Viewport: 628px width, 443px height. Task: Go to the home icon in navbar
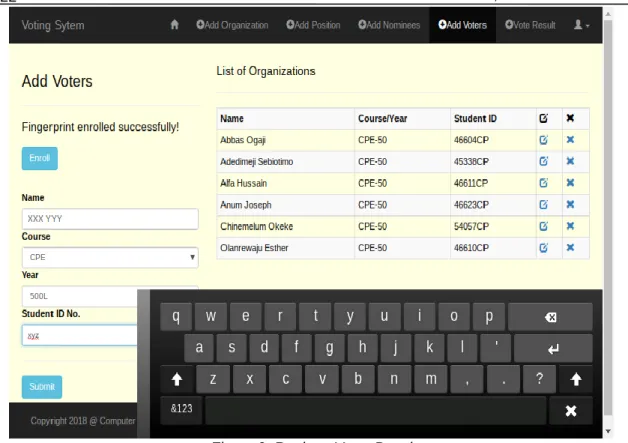pos(174,25)
